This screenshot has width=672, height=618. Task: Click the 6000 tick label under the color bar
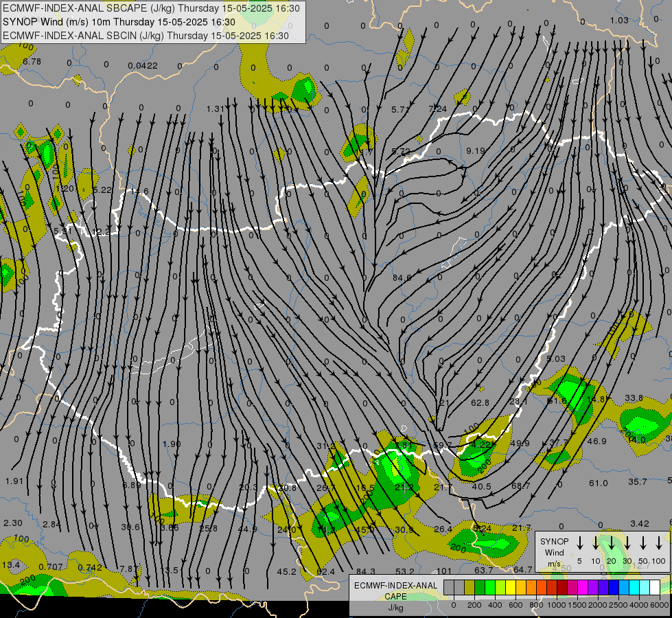point(660,605)
